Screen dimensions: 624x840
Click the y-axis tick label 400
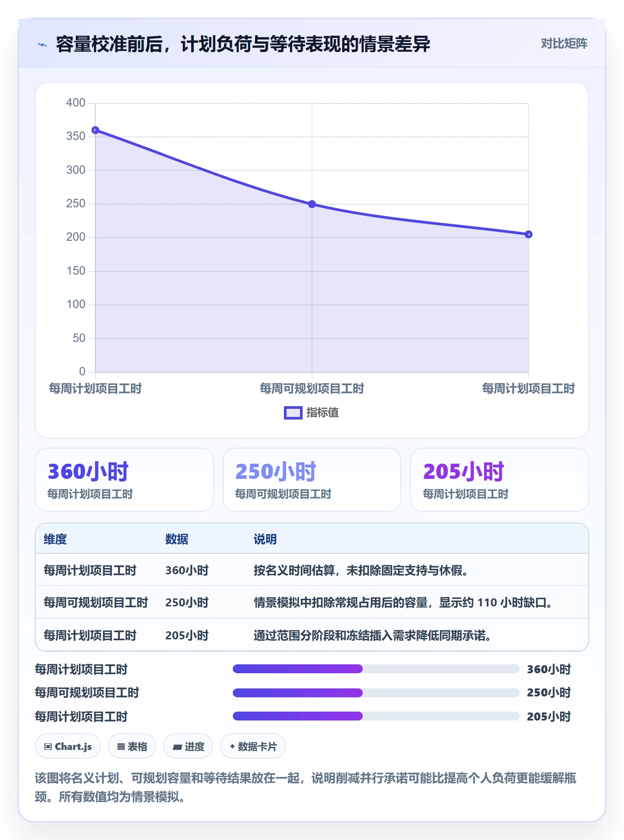76,103
